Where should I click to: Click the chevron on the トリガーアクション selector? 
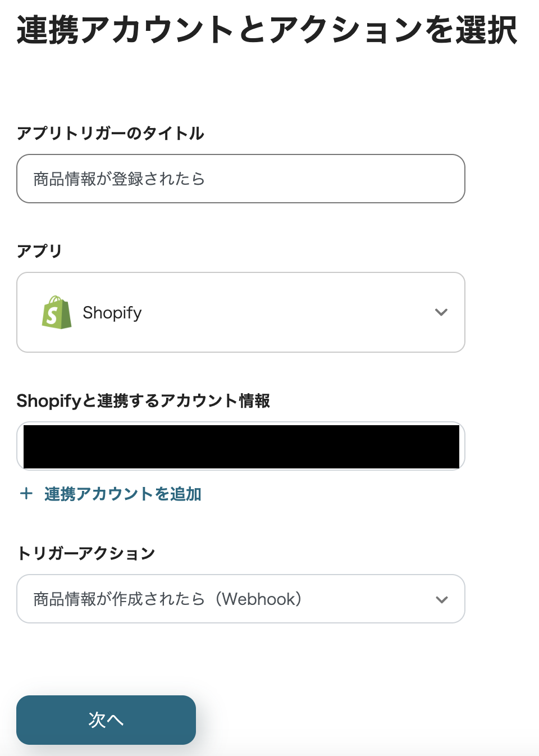click(x=441, y=599)
